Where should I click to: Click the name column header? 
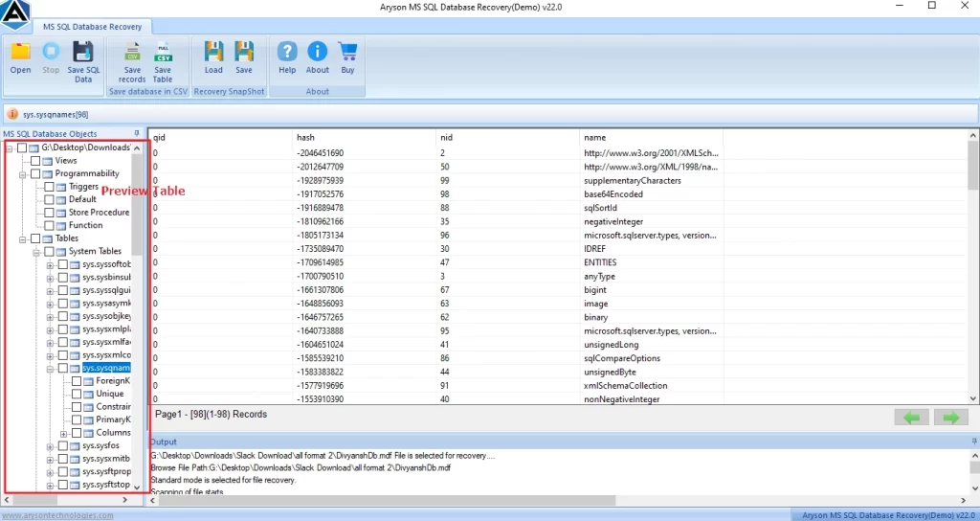(651, 137)
